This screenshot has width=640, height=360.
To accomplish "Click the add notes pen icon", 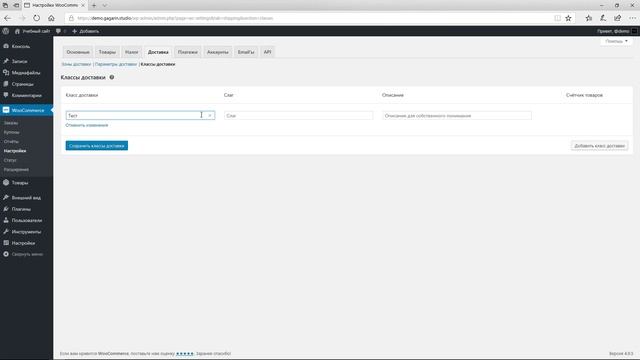I will tap(603, 18).
